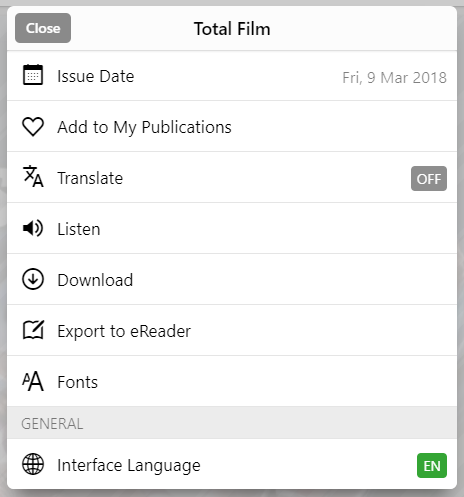This screenshot has height=497, width=464.
Task: Click the circled arrow Download icon
Action: click(33, 279)
